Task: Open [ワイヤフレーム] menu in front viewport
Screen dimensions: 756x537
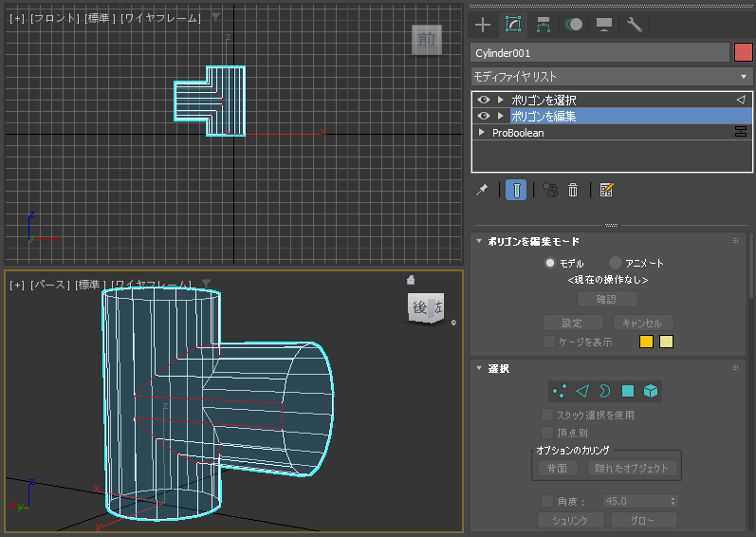Action: pos(160,18)
